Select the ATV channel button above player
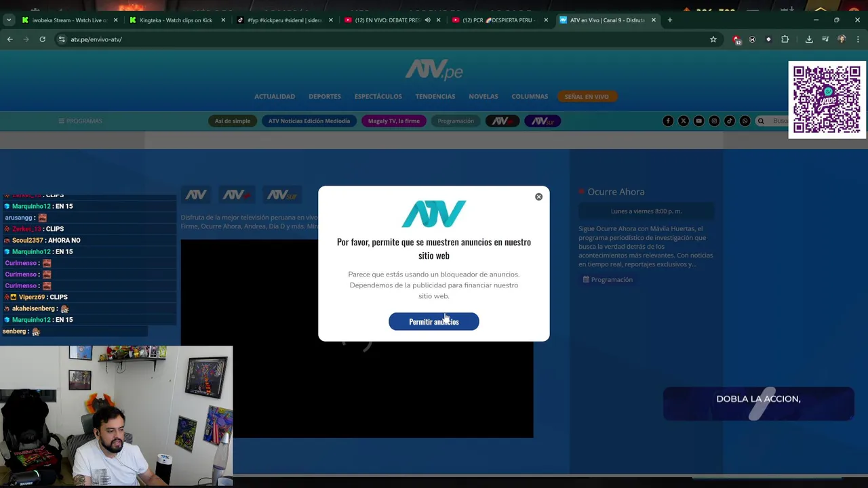Screen dimensions: 868x488 (196, 195)
